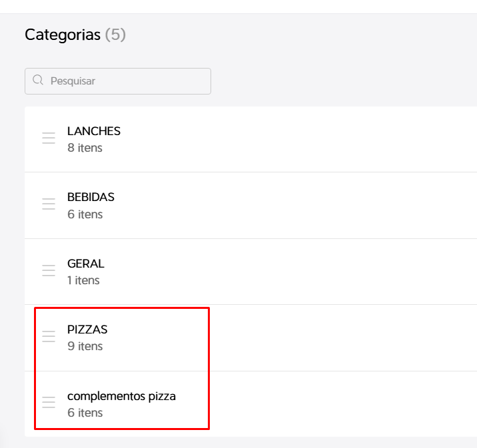Click 6 itens under complementos pizza
477x448 pixels.
pyautogui.click(x=85, y=413)
